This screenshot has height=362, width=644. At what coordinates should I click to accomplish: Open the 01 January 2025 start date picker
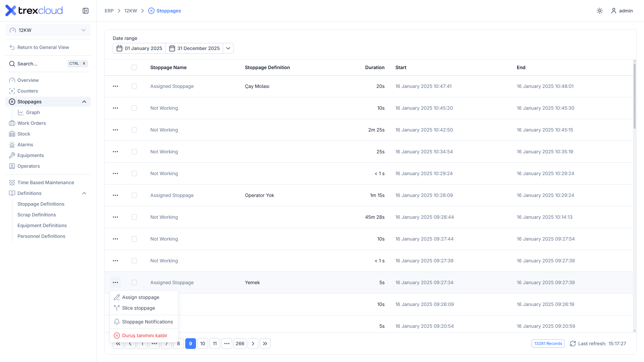(x=139, y=48)
